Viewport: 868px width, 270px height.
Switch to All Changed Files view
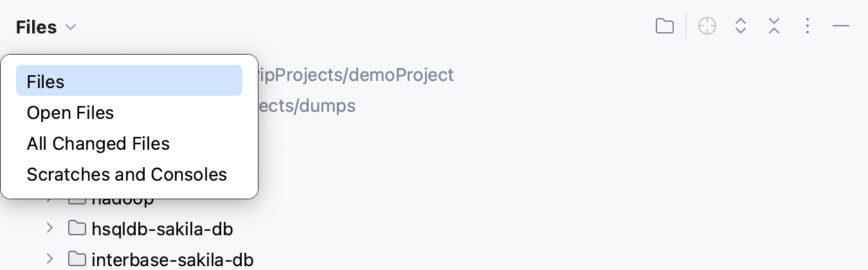[98, 144]
